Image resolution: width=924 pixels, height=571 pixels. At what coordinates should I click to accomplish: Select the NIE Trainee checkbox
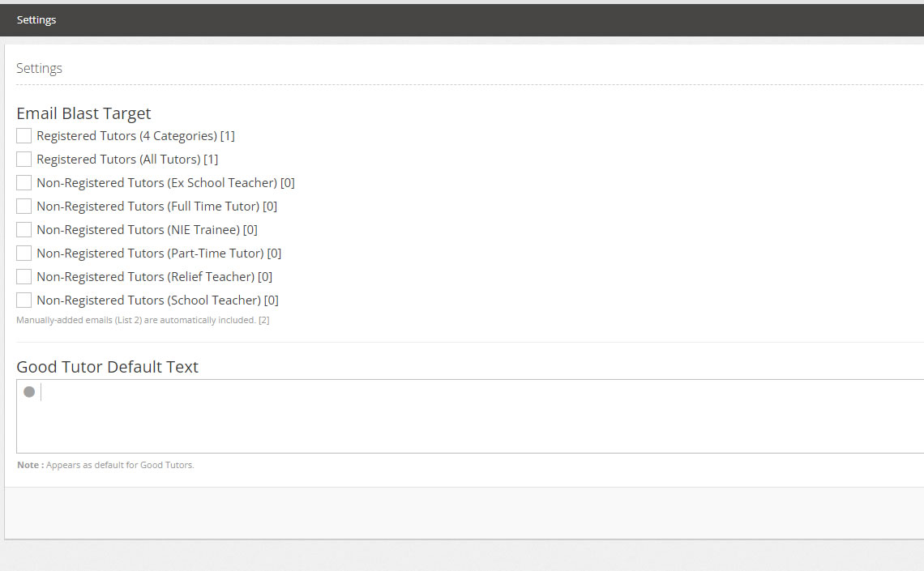[24, 230]
